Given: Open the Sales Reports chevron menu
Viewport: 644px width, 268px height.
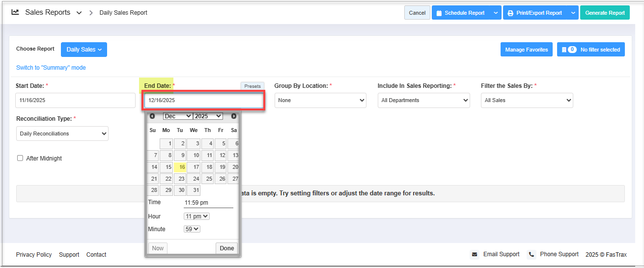Looking at the screenshot, I should 79,13.
